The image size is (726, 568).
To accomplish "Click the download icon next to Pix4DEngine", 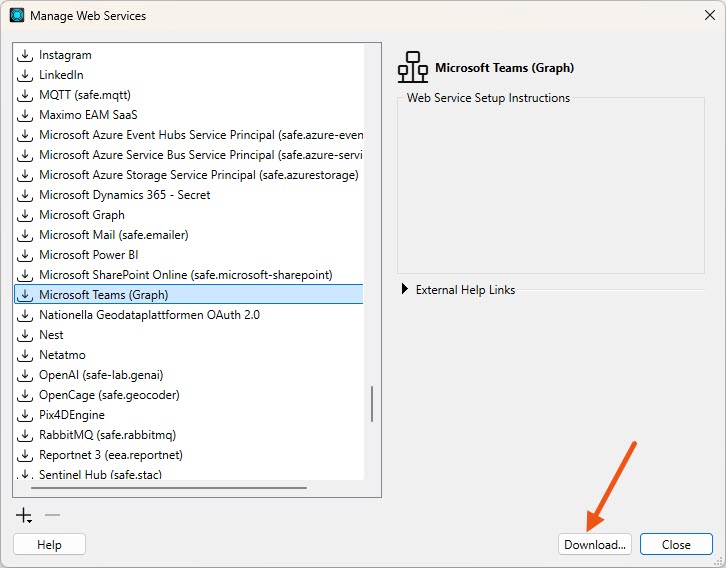I will tap(26, 415).
